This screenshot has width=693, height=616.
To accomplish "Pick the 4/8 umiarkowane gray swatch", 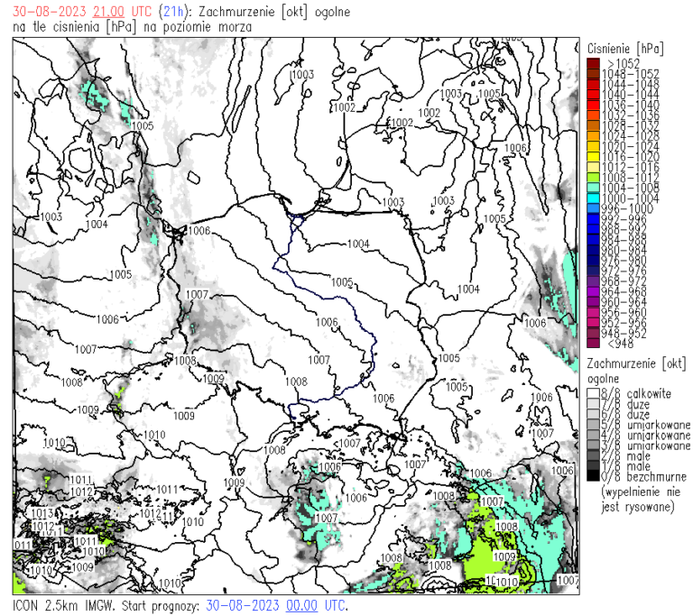I will tap(593, 435).
